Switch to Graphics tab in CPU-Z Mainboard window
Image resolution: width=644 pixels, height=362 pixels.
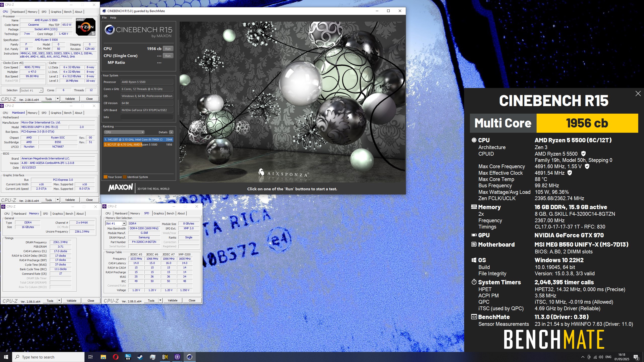point(56,113)
